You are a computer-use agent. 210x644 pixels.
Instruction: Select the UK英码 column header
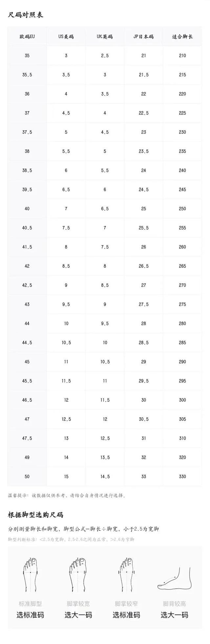[105, 36]
